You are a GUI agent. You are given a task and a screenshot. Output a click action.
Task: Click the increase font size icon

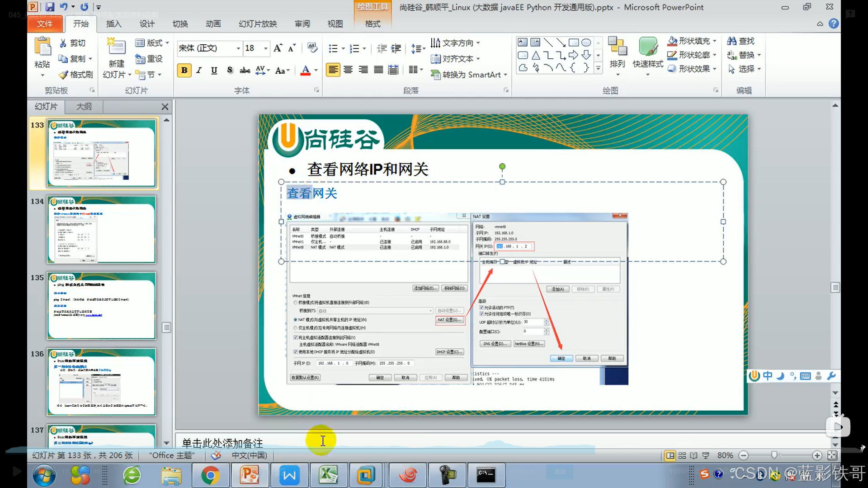278,48
